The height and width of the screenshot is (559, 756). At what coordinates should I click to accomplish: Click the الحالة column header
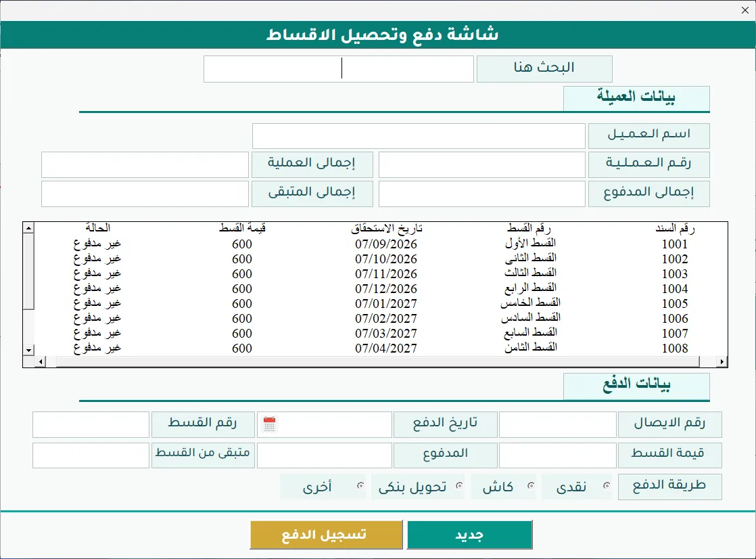point(98,228)
